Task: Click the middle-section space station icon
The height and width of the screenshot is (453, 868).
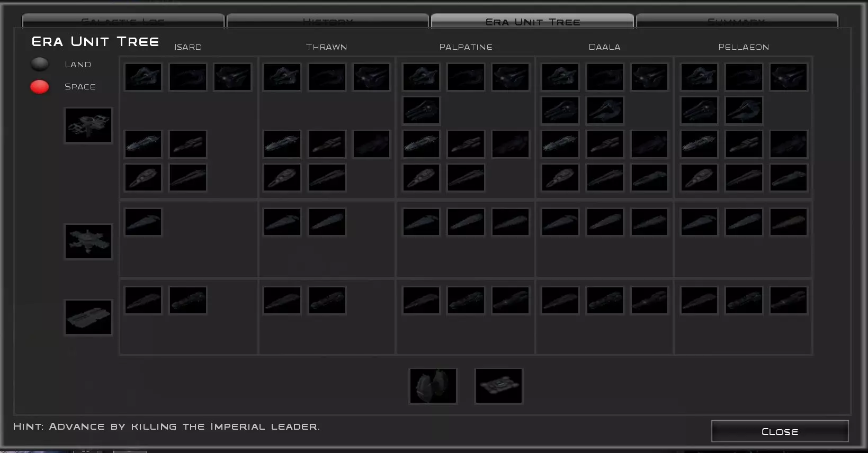Action: click(88, 242)
